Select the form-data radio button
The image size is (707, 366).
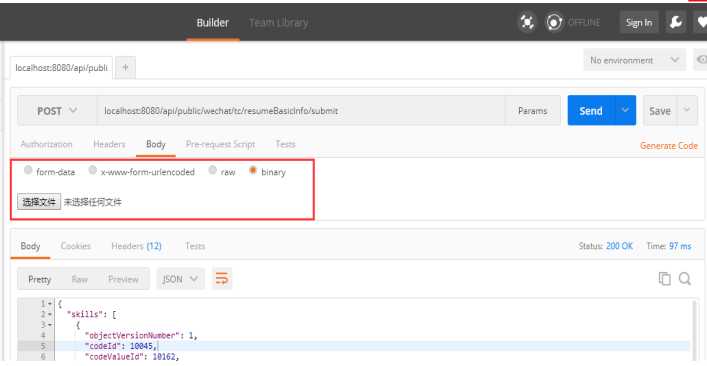click(x=28, y=170)
